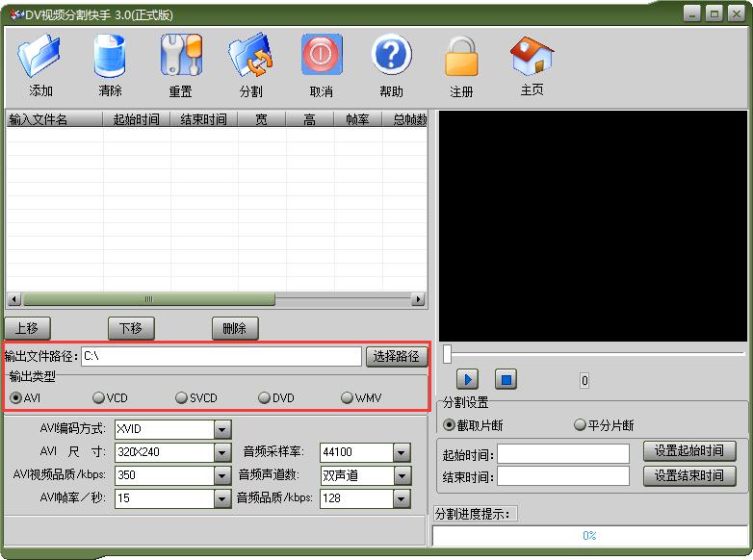This screenshot has width=753, height=560.
Task: Start splitting with the 分割 icon
Action: (250, 57)
